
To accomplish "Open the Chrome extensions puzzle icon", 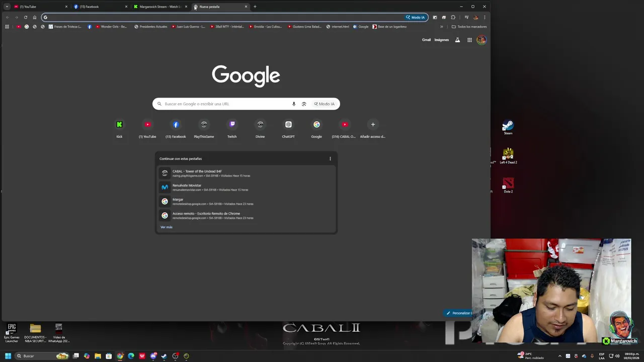I will [453, 17].
